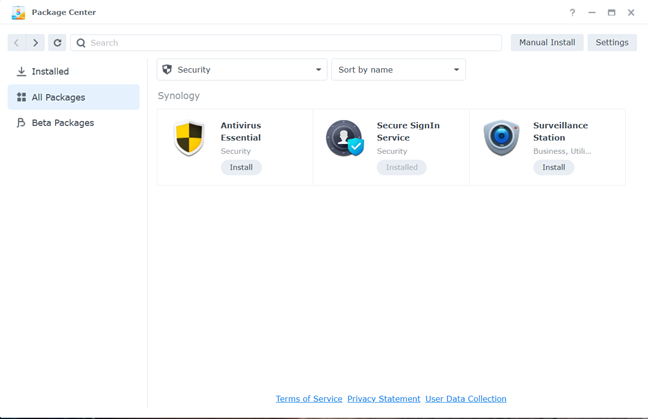648x419 pixels.
Task: Open the Terms of Service link
Action: click(x=309, y=399)
